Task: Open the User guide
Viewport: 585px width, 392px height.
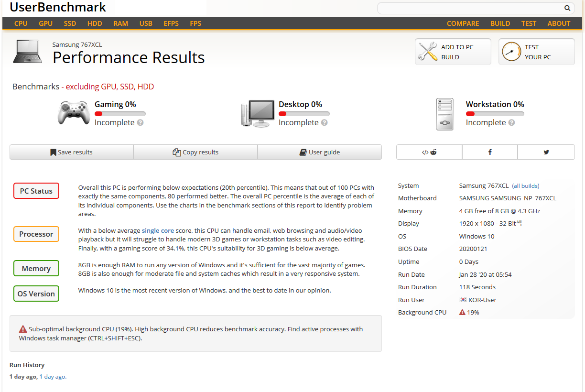Action: coord(320,152)
